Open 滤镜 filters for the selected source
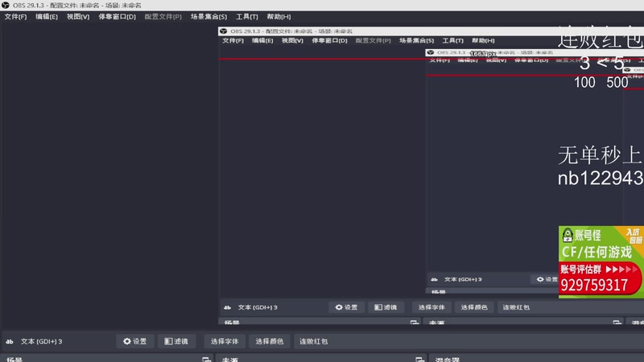This screenshot has width=644, height=362. (176, 341)
